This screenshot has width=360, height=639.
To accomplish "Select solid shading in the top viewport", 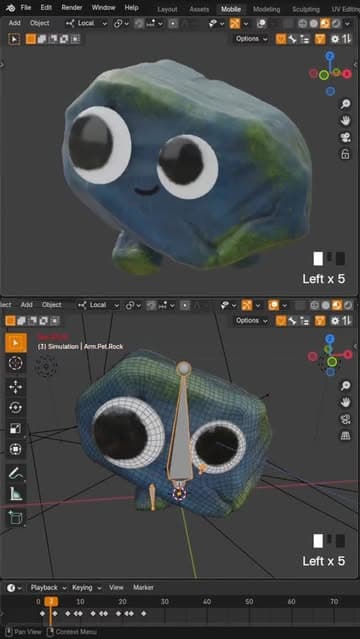I will point(314,24).
